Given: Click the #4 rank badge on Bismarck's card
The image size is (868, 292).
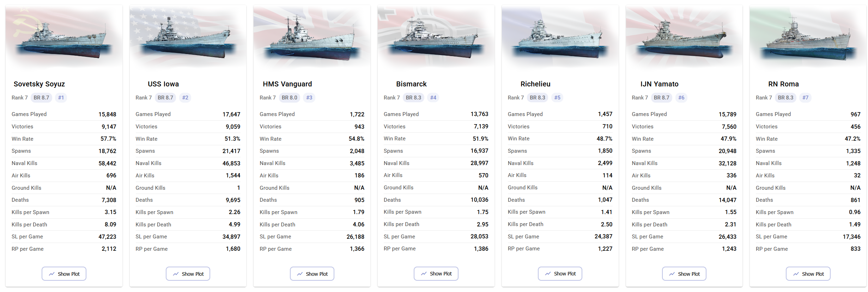Looking at the screenshot, I should [x=433, y=98].
